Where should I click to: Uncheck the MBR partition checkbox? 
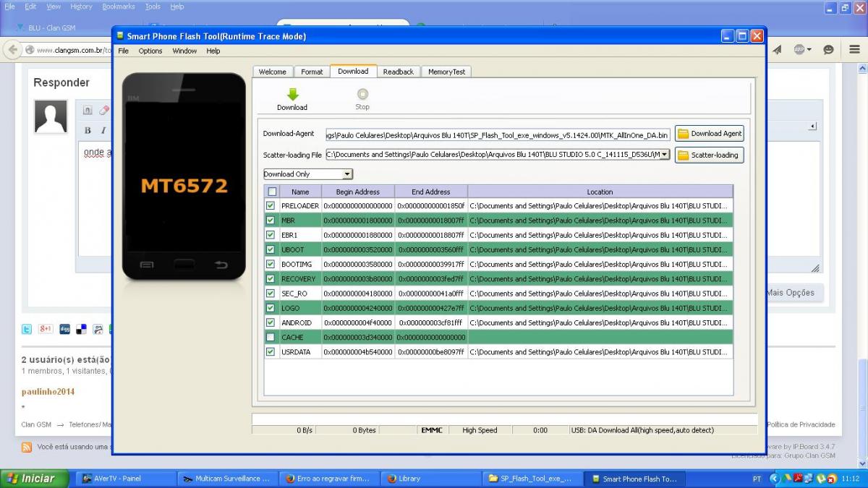tap(271, 220)
